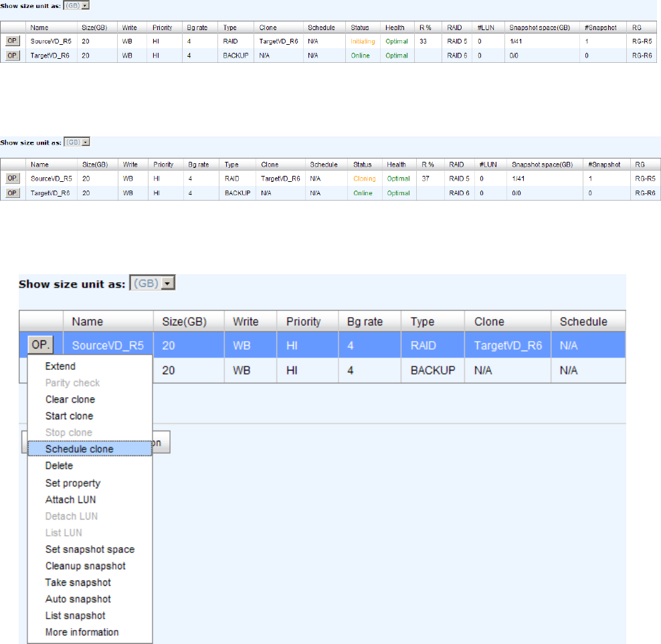Choose Delete from the OP menu
This screenshot has height=644, width=661.
coord(59,465)
